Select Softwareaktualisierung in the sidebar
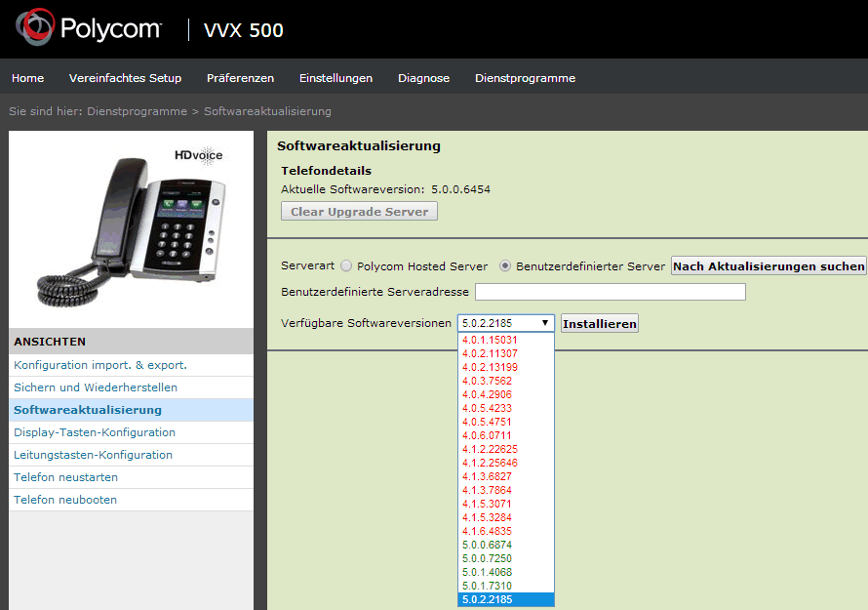 coord(132,410)
